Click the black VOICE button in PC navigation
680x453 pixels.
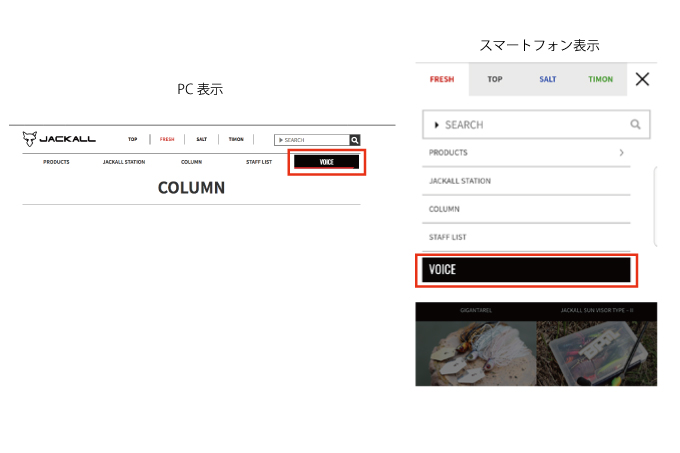pos(326,162)
